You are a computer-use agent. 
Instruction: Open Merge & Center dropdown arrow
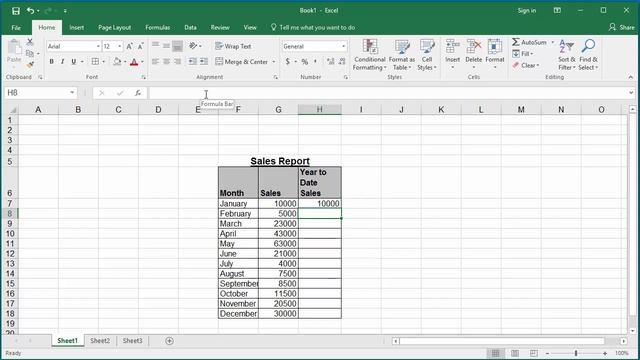(273, 62)
